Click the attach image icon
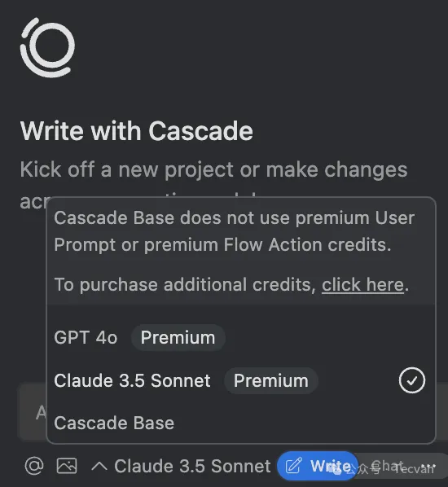Viewport: 448px width, 487px height. (67, 466)
